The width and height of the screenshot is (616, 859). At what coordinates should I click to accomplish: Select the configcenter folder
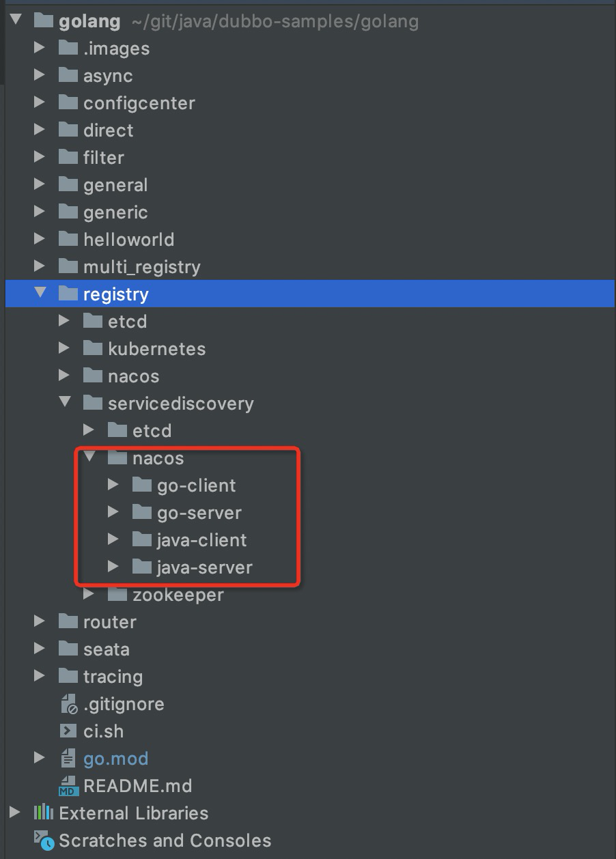[x=139, y=103]
